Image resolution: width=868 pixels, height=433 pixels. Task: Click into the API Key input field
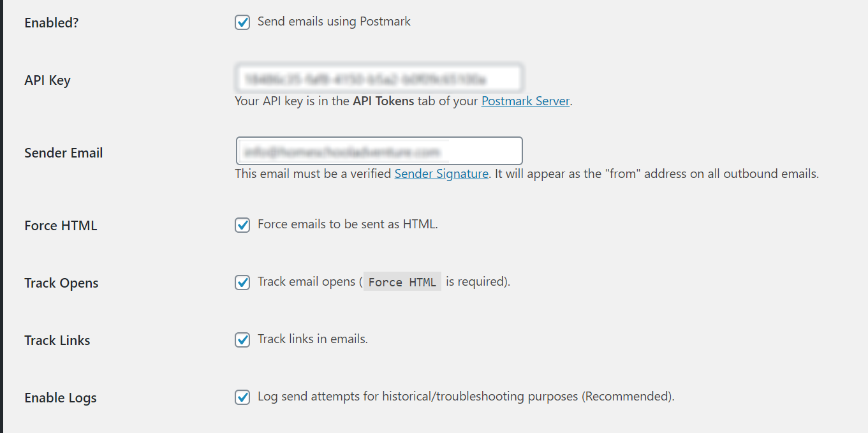tap(379, 79)
